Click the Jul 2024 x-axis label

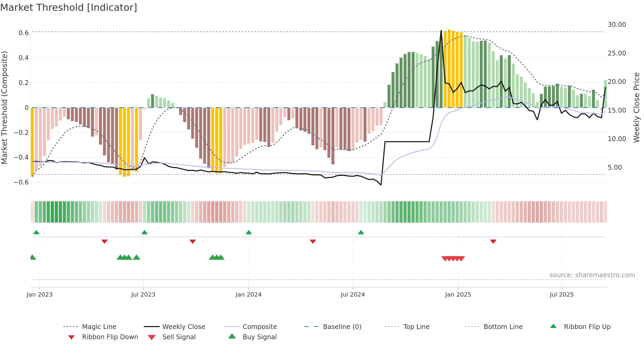[x=353, y=294]
